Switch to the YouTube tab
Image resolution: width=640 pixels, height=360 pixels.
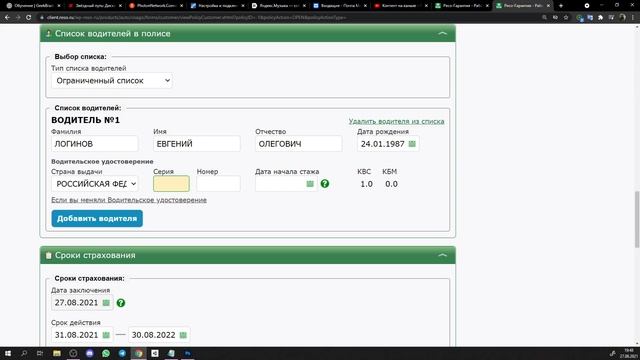(401, 6)
